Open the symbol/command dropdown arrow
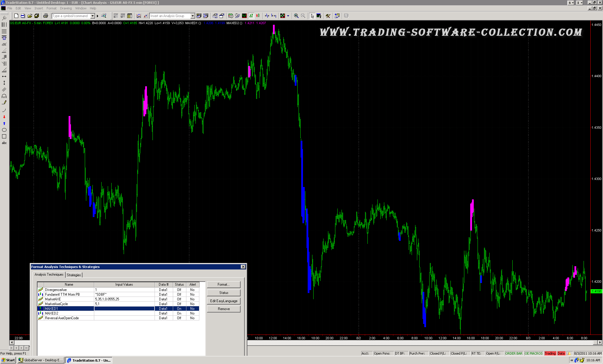Image resolution: width=603 pixels, height=364 pixels. point(92,16)
